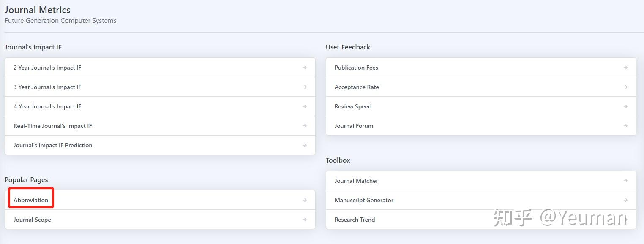Click arrow icon in Acceptance Rate row

point(626,87)
